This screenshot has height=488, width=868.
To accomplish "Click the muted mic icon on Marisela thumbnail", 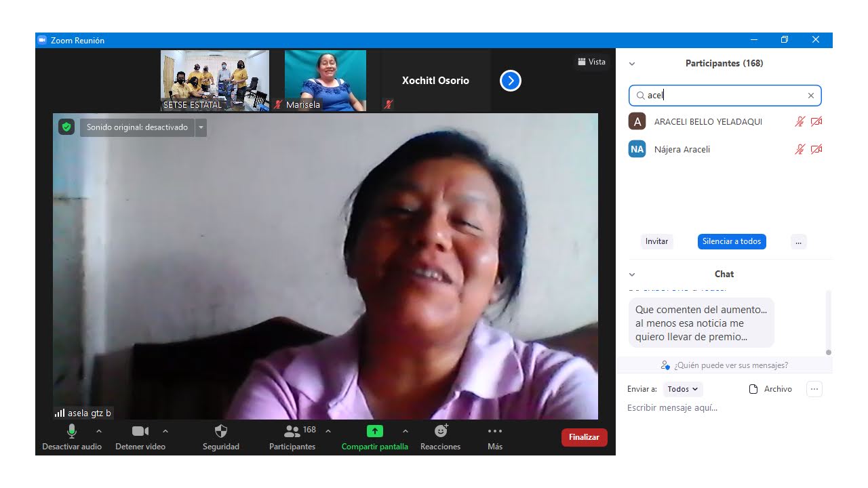I will (278, 105).
